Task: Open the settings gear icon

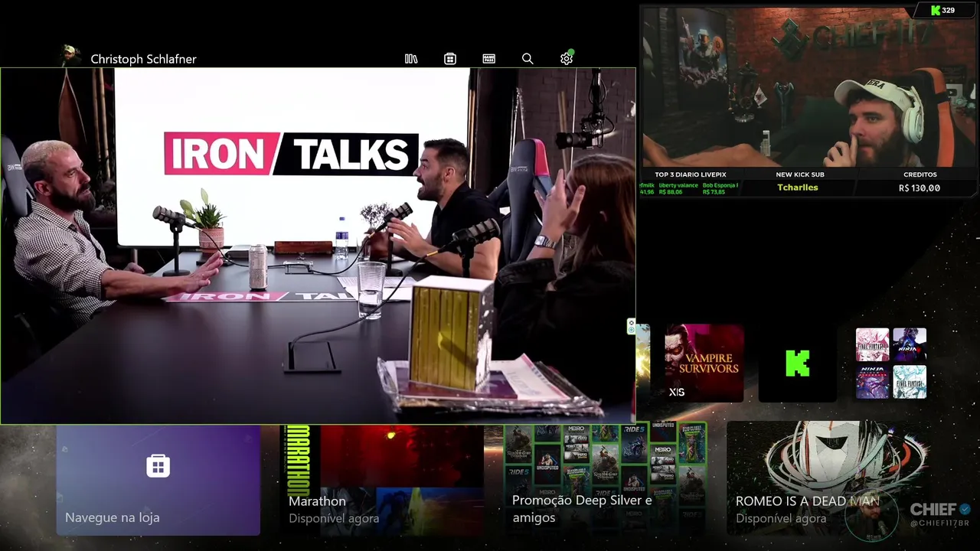Action: [567, 59]
